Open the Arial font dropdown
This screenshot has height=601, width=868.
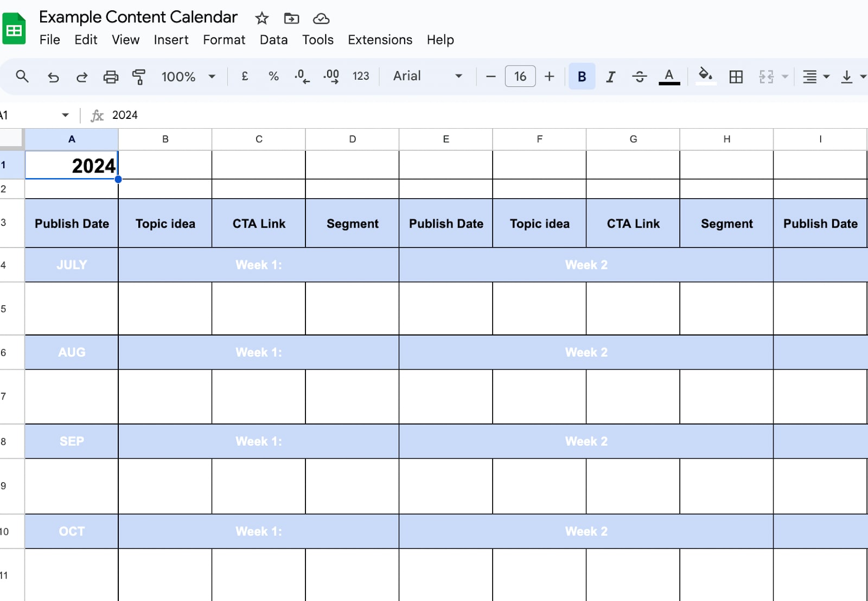click(428, 77)
